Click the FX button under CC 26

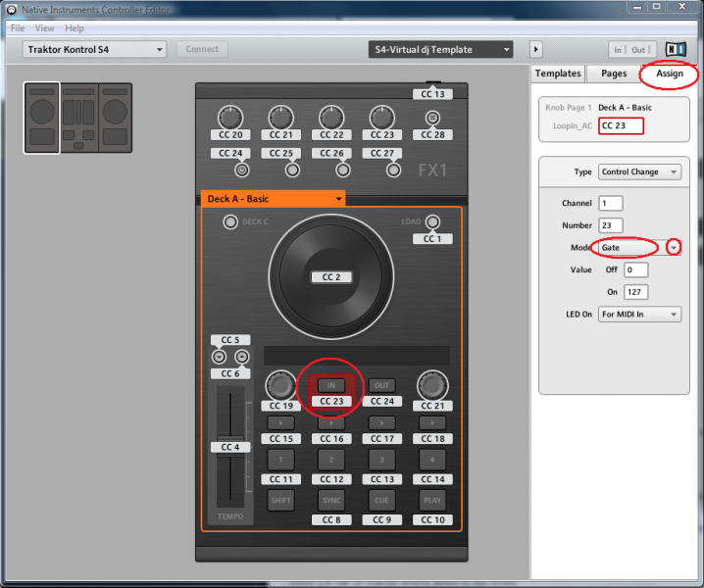(x=343, y=171)
